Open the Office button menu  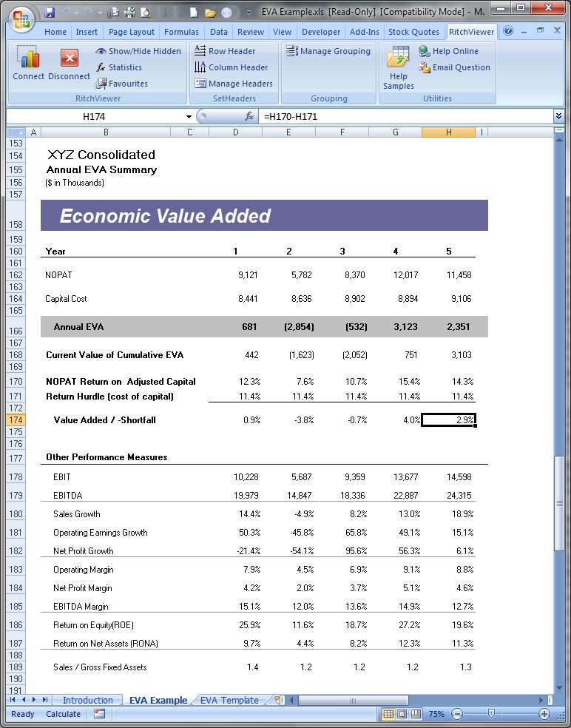21,21
